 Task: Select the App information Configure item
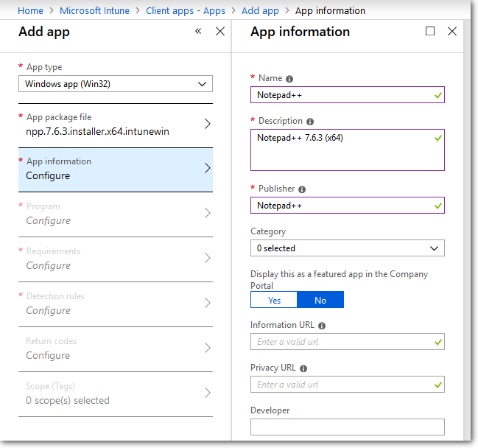coord(116,169)
